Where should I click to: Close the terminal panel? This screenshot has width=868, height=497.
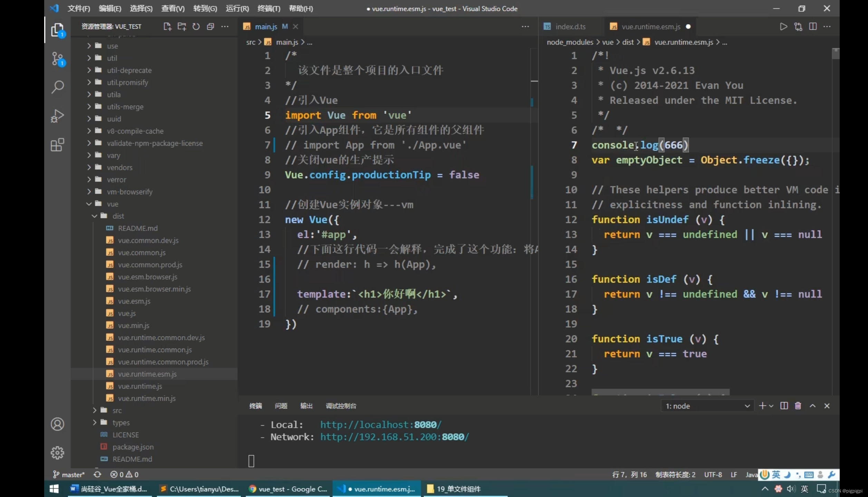click(827, 406)
